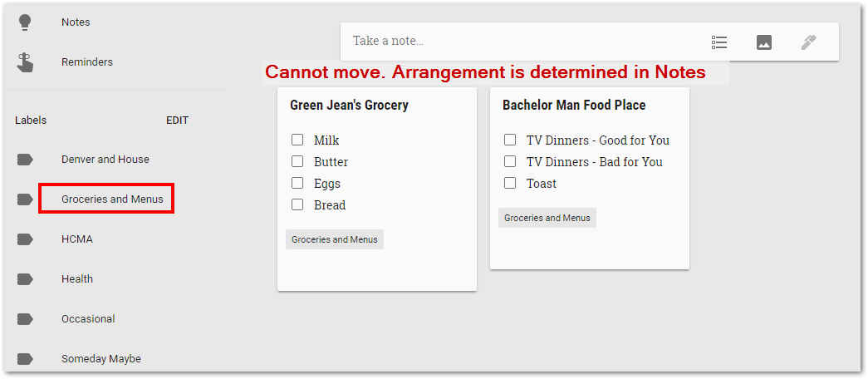
Task: Start a new drawing note
Action: click(809, 42)
